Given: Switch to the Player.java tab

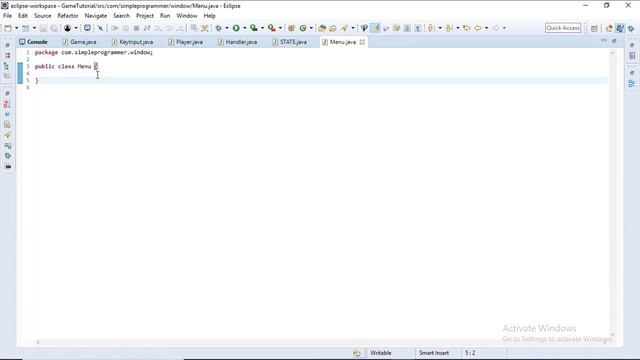Looking at the screenshot, I should pyautogui.click(x=186, y=42).
